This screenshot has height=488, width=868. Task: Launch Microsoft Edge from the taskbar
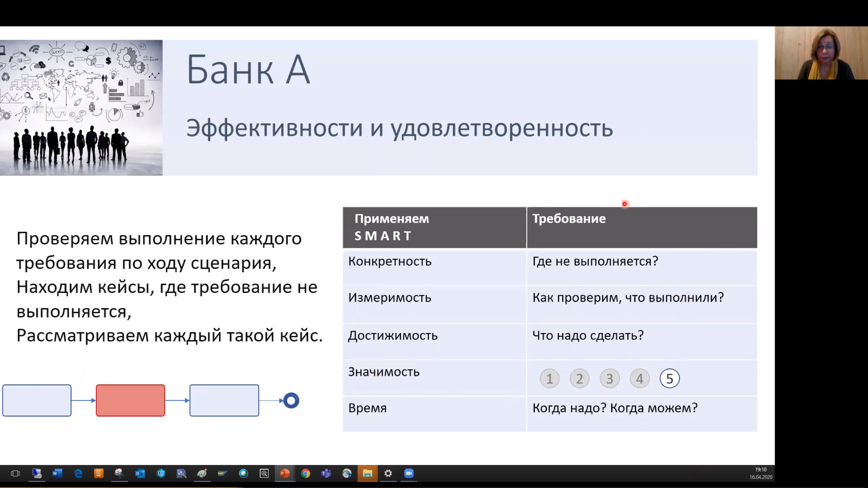[78, 473]
